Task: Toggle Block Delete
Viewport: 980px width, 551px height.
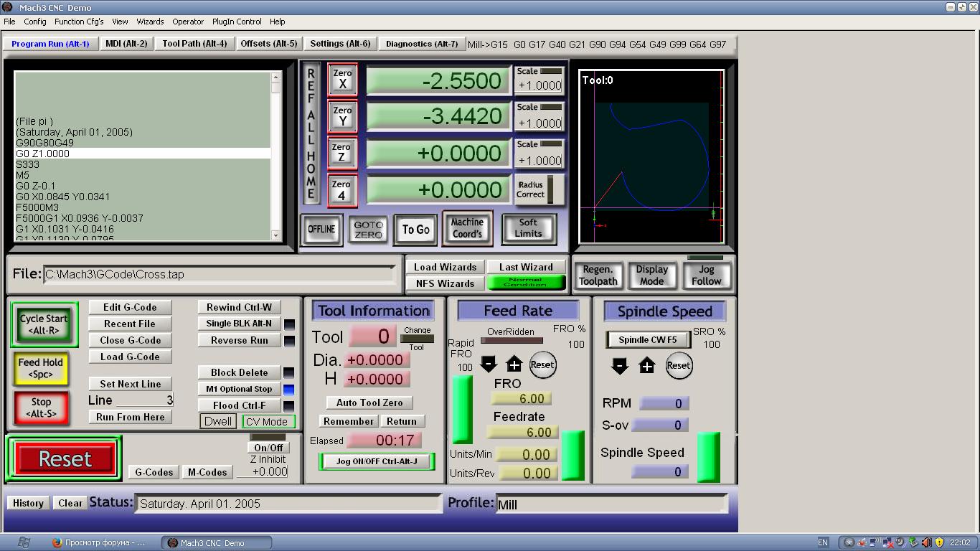Action: tap(239, 373)
